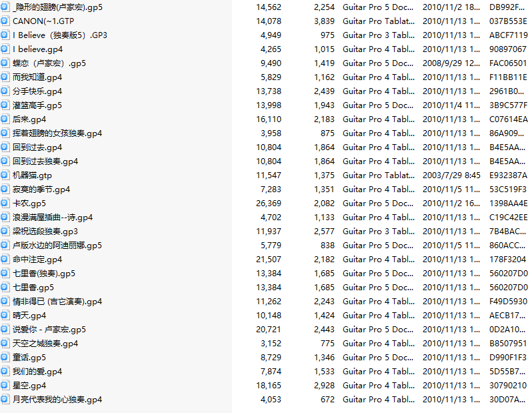The width and height of the screenshot is (532, 413).
Task: Click date 2008/9/29 in 蝶恋 row
Action: 451,63
